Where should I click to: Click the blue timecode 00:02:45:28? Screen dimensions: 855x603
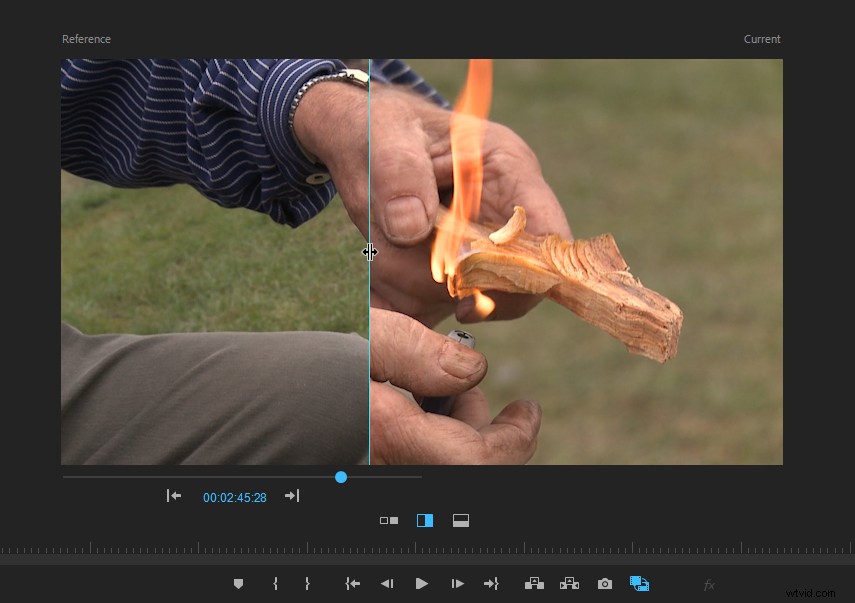click(235, 497)
